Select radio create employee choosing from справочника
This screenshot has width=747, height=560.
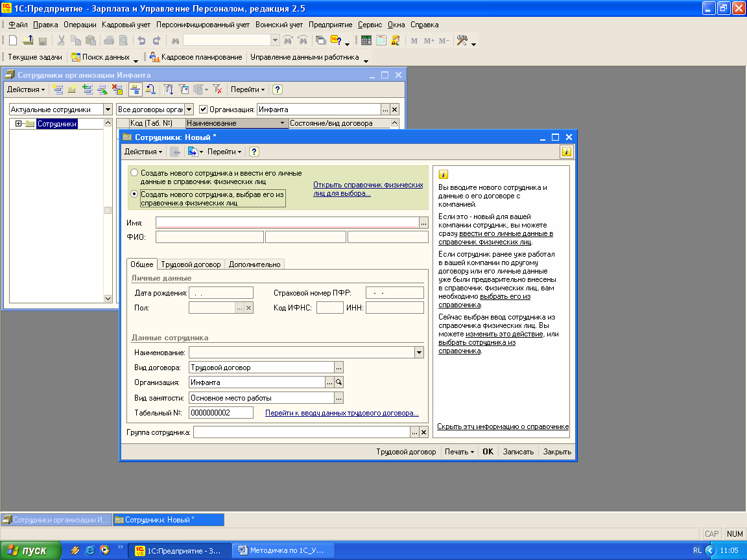click(x=134, y=194)
